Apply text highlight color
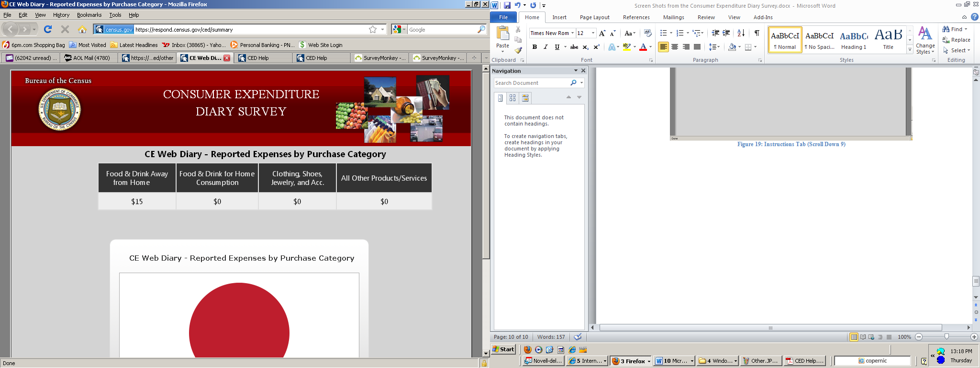This screenshot has width=980, height=368. coord(626,47)
